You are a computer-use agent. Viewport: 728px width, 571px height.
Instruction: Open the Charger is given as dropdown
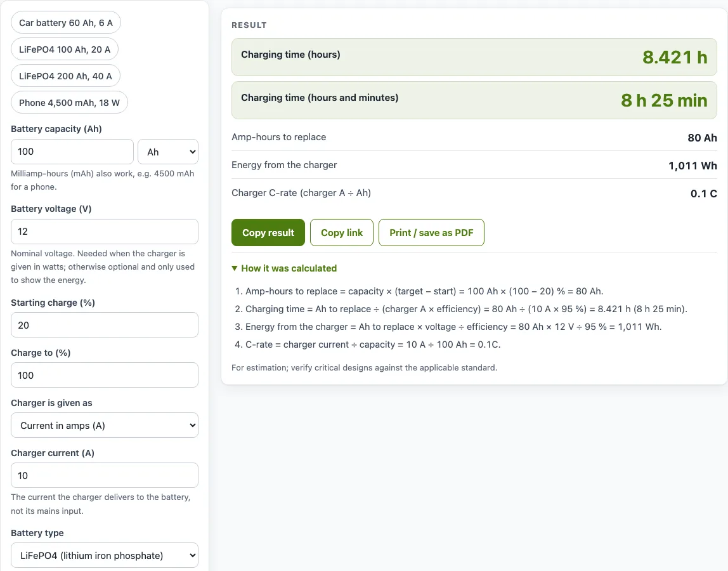click(105, 426)
